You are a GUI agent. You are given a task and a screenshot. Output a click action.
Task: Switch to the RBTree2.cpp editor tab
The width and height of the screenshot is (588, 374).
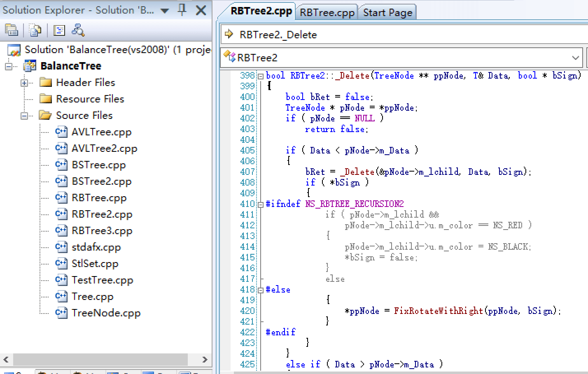pos(261,11)
